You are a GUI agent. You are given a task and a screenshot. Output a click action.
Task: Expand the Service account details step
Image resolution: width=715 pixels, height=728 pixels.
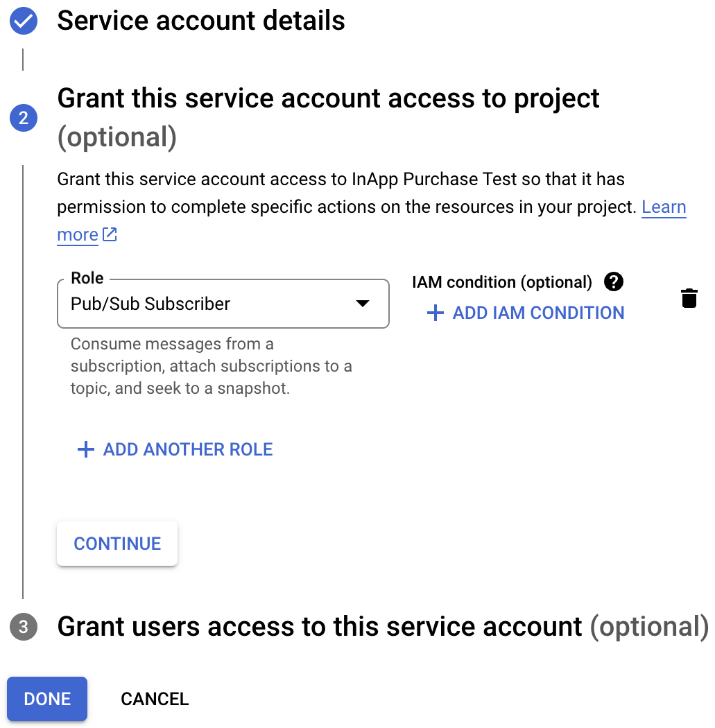pos(201,21)
